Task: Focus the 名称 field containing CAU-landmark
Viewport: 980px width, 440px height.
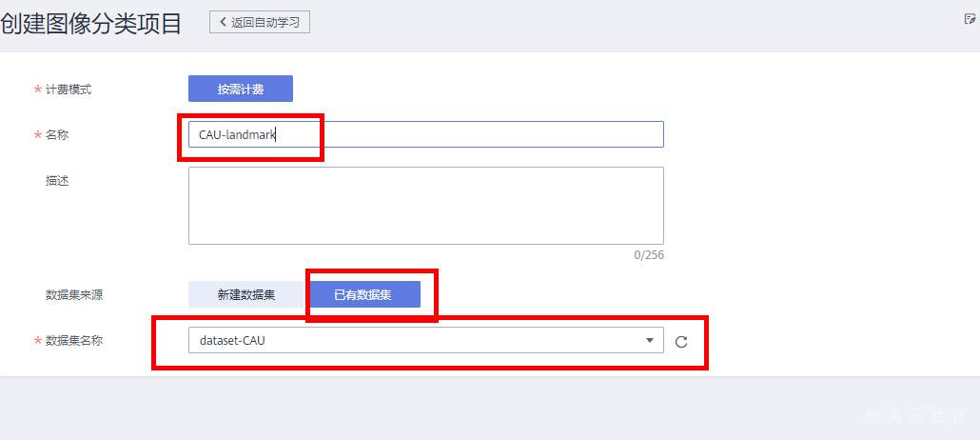Action: (x=425, y=134)
